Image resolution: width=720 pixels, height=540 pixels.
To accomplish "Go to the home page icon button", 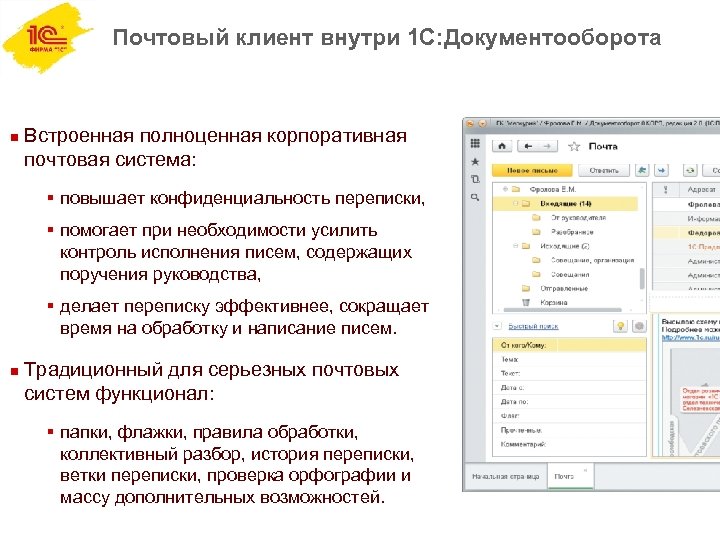I will click(502, 146).
